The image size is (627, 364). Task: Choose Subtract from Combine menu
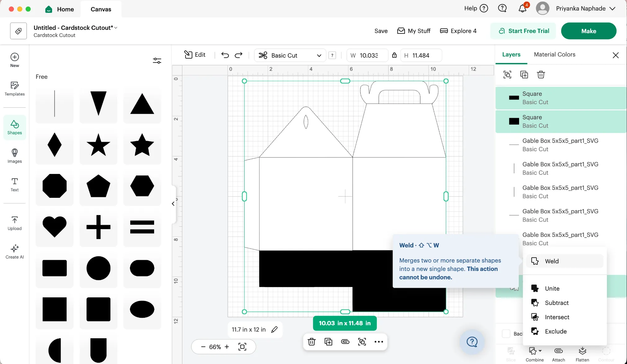[565, 303]
